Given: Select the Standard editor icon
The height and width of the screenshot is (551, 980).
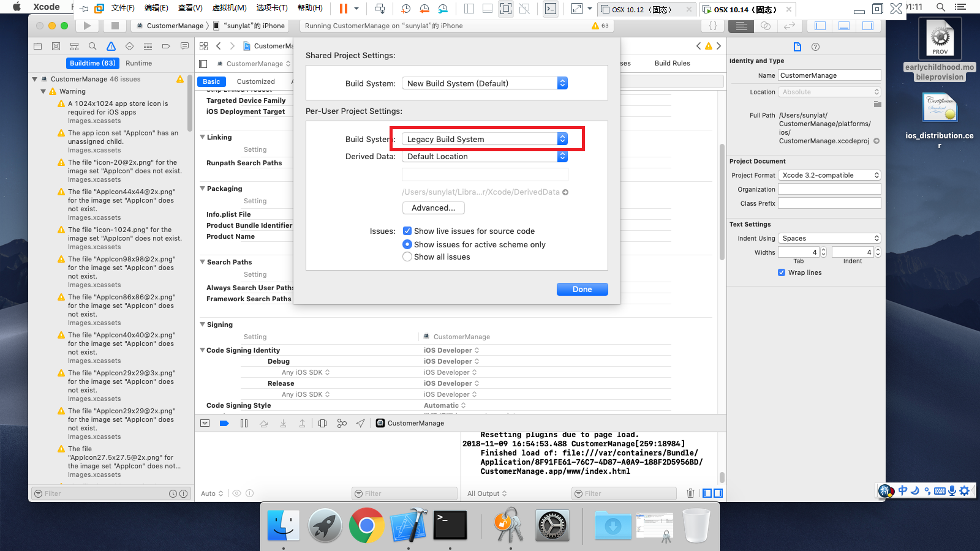Looking at the screenshot, I should point(741,26).
